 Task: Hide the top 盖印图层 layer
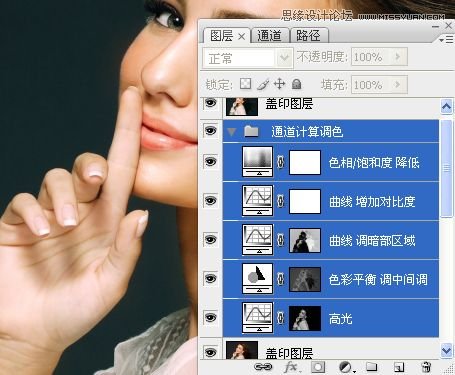(210, 103)
